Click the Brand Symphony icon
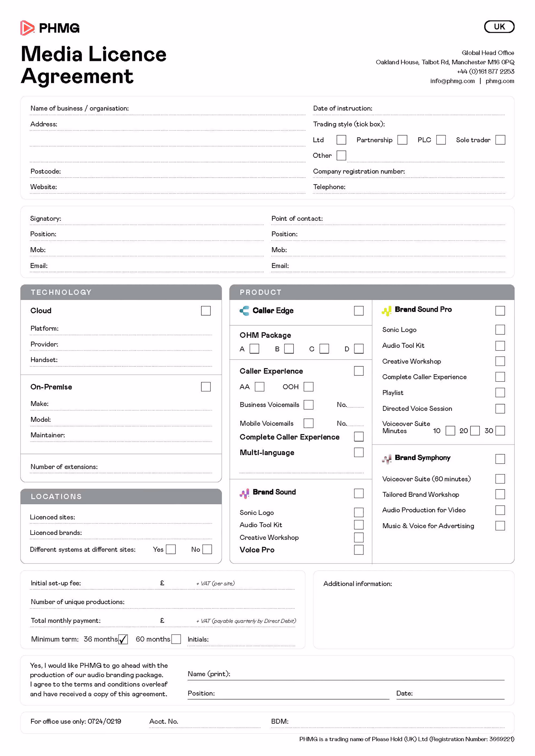The height and width of the screenshot is (756, 535). pos(387,459)
